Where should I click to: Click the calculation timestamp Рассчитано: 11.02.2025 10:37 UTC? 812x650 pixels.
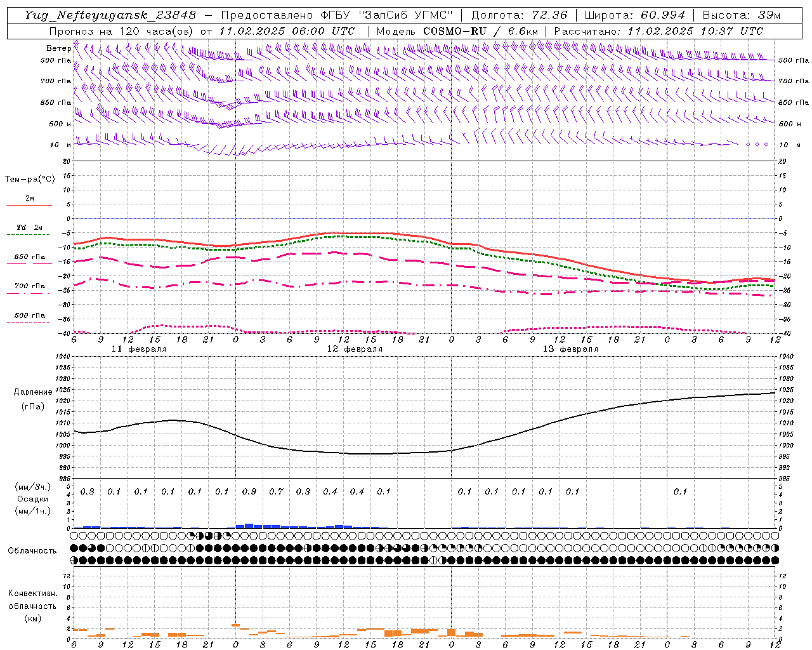pyautogui.click(x=658, y=31)
